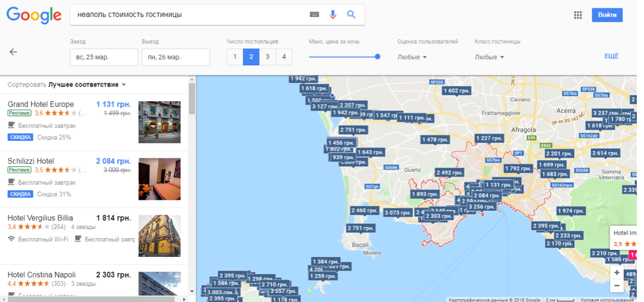The width and height of the screenshot is (644, 302).
Task: Click the Schilizzi Hotel photo
Action: pyautogui.click(x=159, y=179)
